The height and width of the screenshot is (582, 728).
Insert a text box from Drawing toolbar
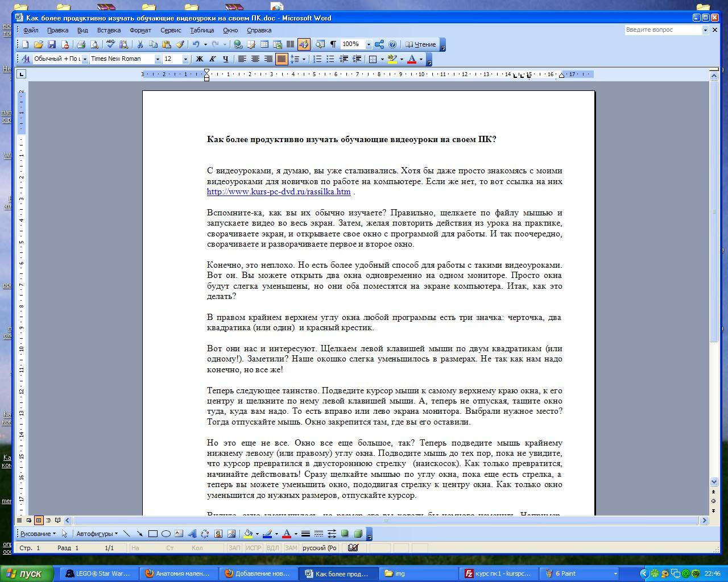(x=179, y=534)
